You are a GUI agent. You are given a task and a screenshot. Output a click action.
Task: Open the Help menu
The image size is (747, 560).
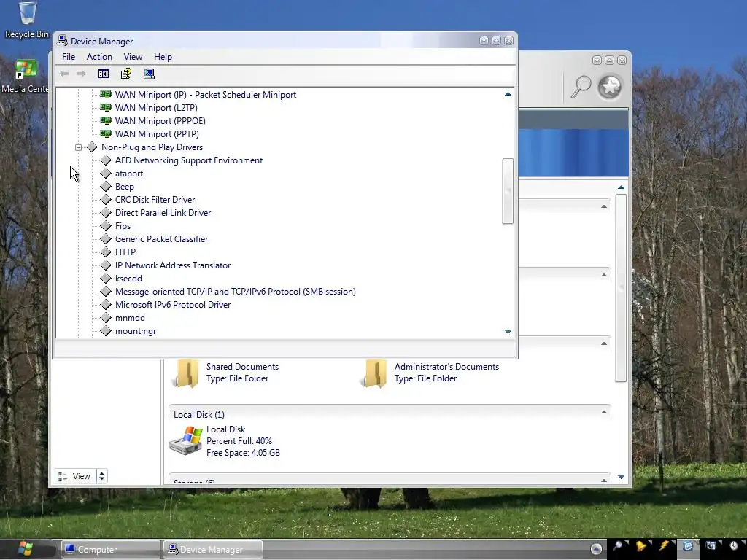(163, 57)
